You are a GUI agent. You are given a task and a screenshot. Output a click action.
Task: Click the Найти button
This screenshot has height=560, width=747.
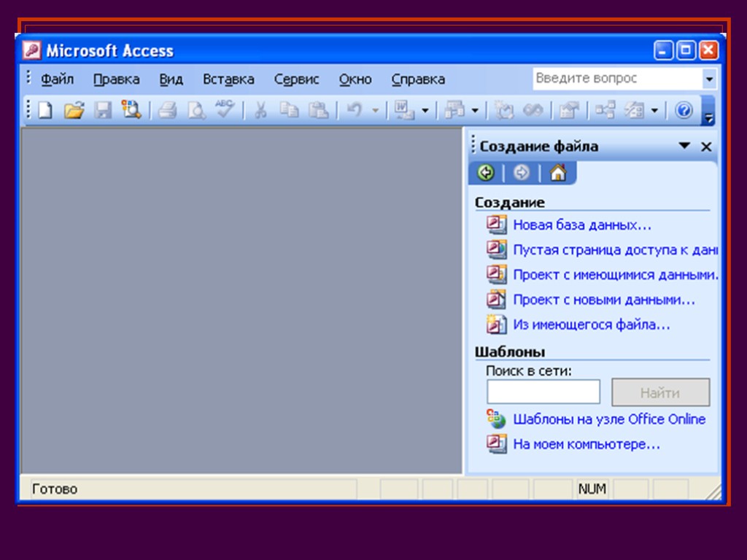tap(661, 392)
